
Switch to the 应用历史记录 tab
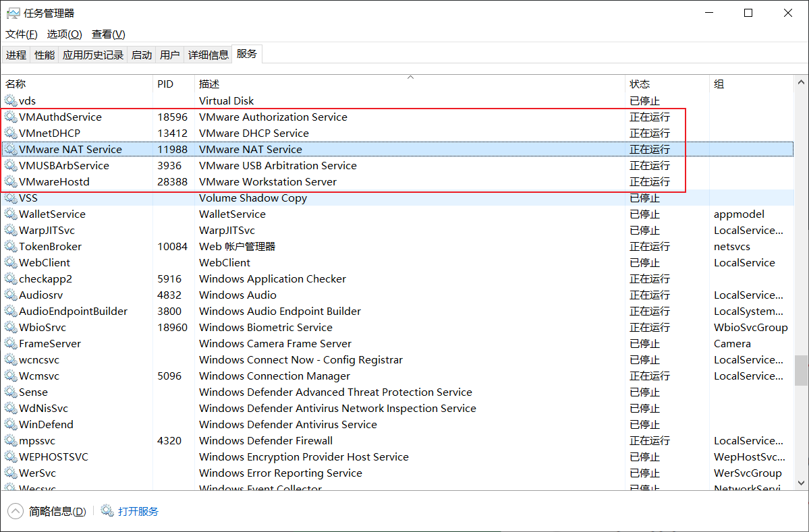point(93,55)
